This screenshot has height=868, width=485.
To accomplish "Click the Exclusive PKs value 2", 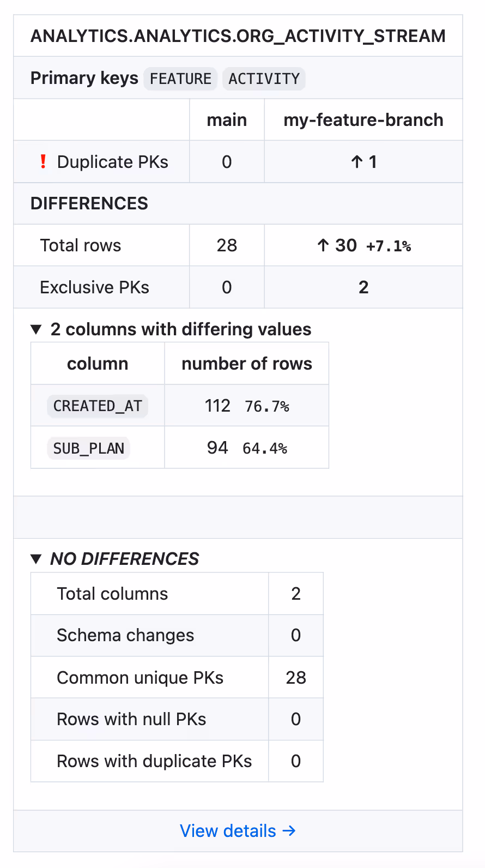I will [x=363, y=287].
